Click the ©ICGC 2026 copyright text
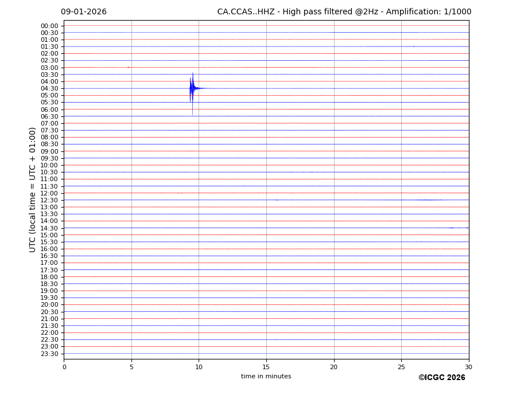 pos(441,377)
